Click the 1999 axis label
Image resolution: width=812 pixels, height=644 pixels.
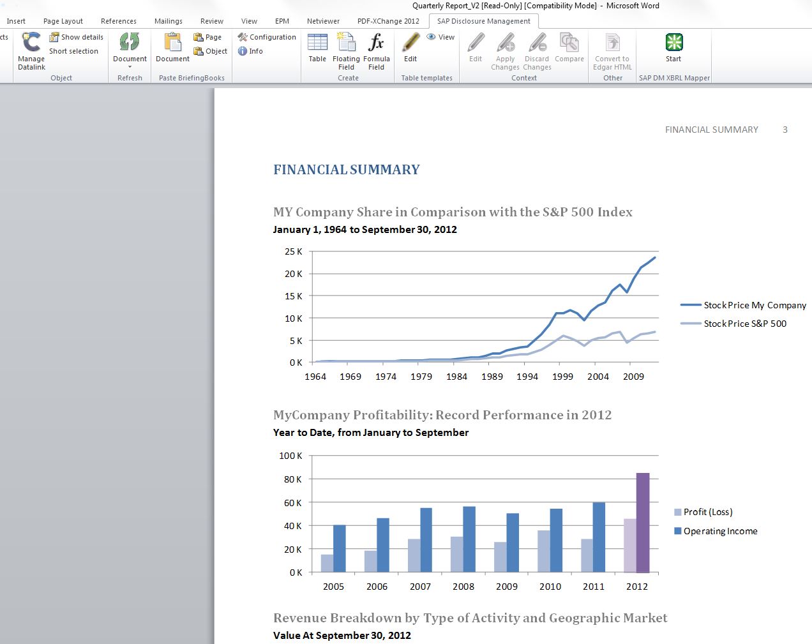point(562,377)
